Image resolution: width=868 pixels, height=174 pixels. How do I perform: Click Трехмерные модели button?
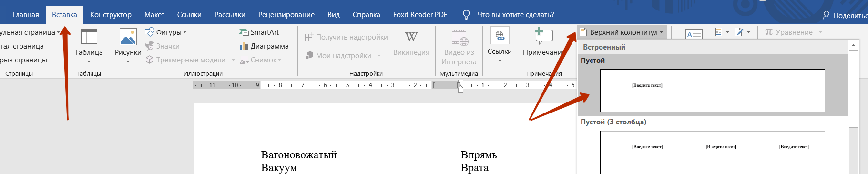(x=186, y=60)
